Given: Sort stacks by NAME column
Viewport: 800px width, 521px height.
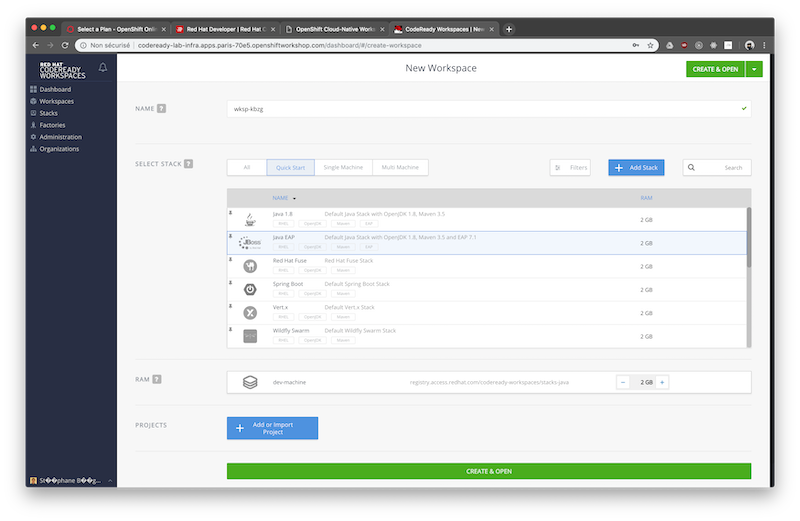Looking at the screenshot, I should 280,198.
